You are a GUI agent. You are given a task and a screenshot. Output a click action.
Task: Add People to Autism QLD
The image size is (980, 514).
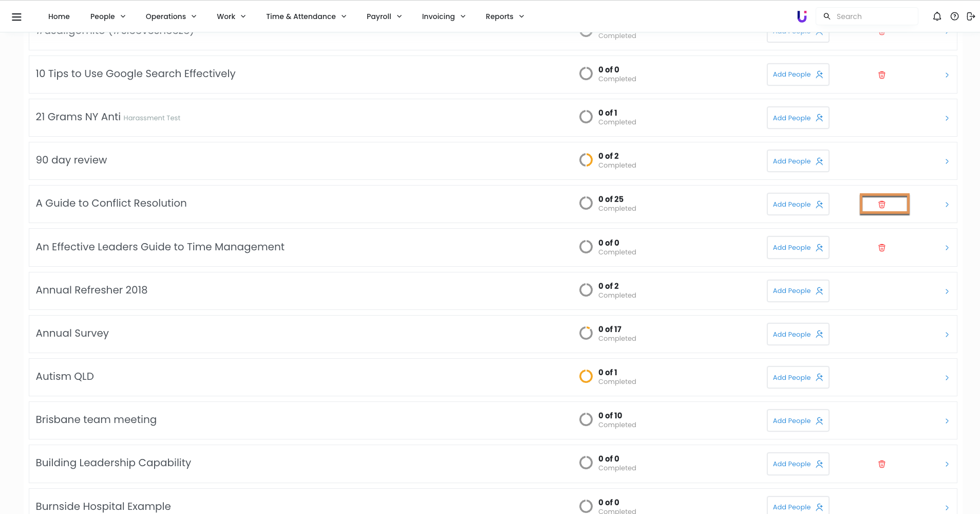click(x=798, y=377)
